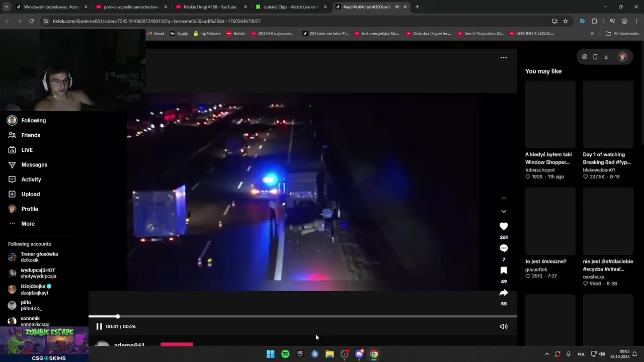
Task: Open the profile avatar in top-right pill
Action: (x=622, y=57)
